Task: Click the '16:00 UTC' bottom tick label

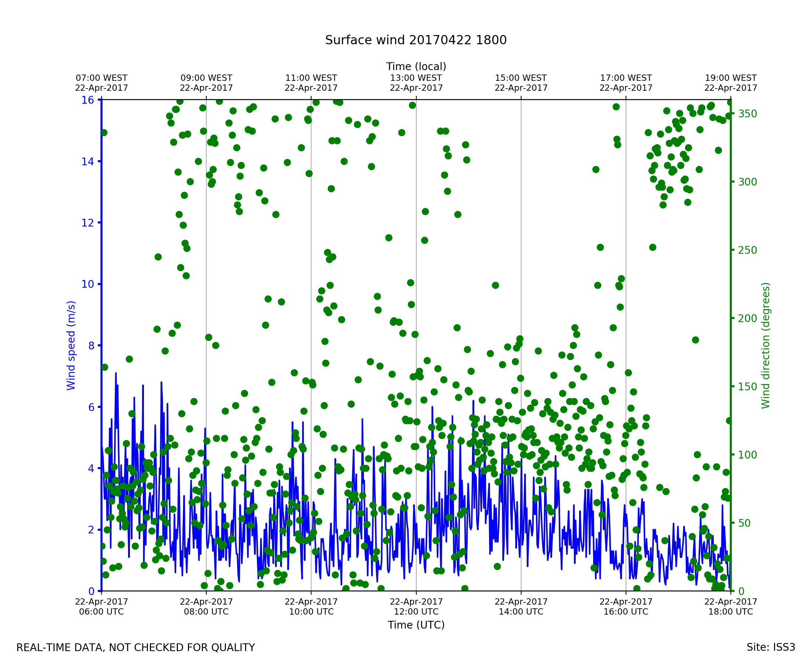Action: pyautogui.click(x=626, y=612)
